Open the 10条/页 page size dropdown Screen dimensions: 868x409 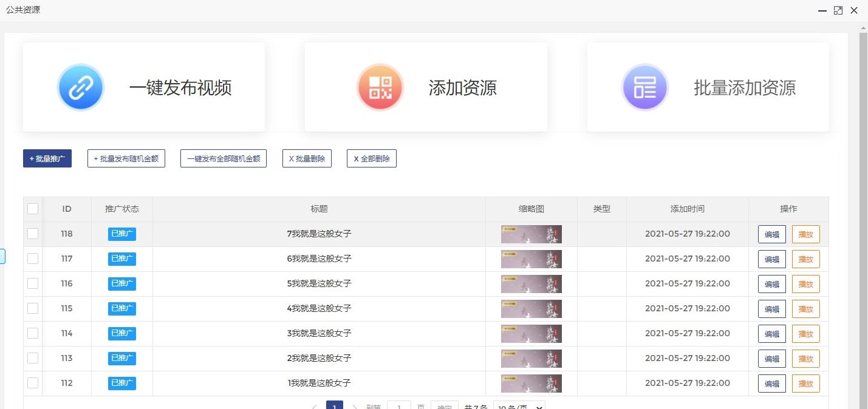(x=519, y=407)
